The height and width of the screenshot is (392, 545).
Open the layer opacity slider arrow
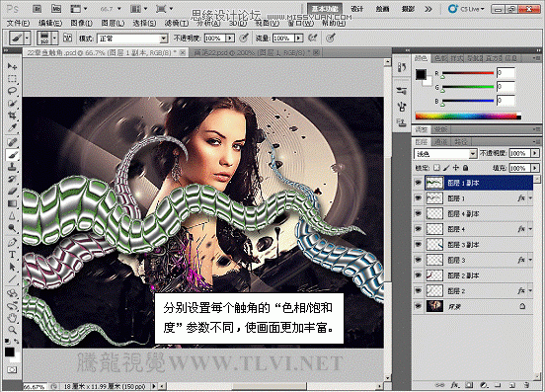535,153
